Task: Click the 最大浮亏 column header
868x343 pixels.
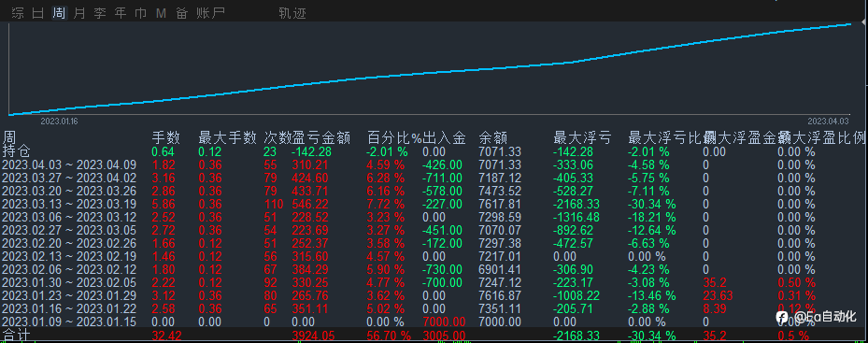Action: 582,137
